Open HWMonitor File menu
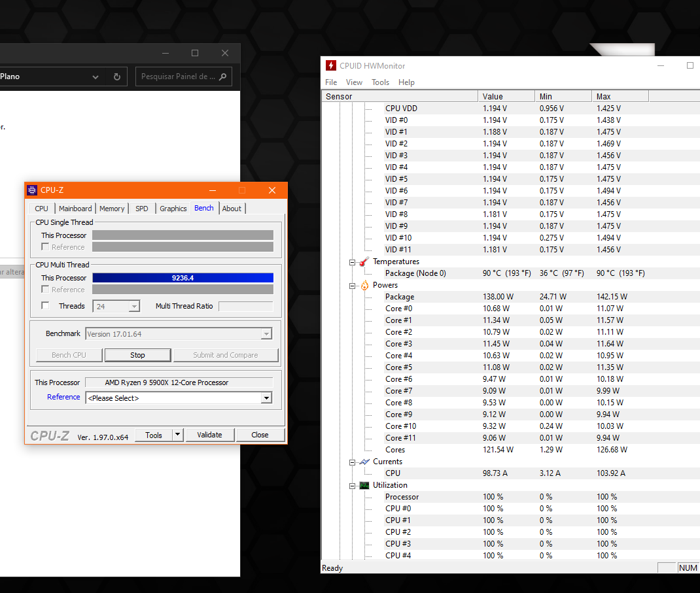Image resolution: width=700 pixels, height=593 pixels. tap(331, 82)
